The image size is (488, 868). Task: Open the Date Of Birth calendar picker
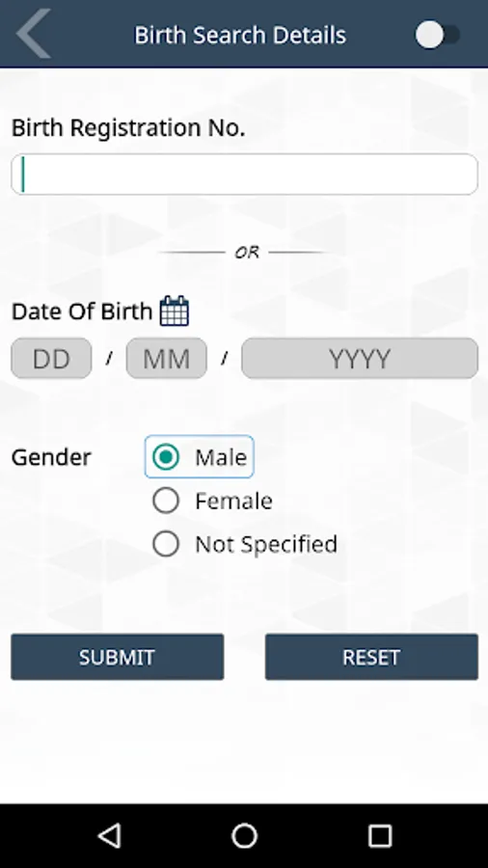tap(175, 312)
